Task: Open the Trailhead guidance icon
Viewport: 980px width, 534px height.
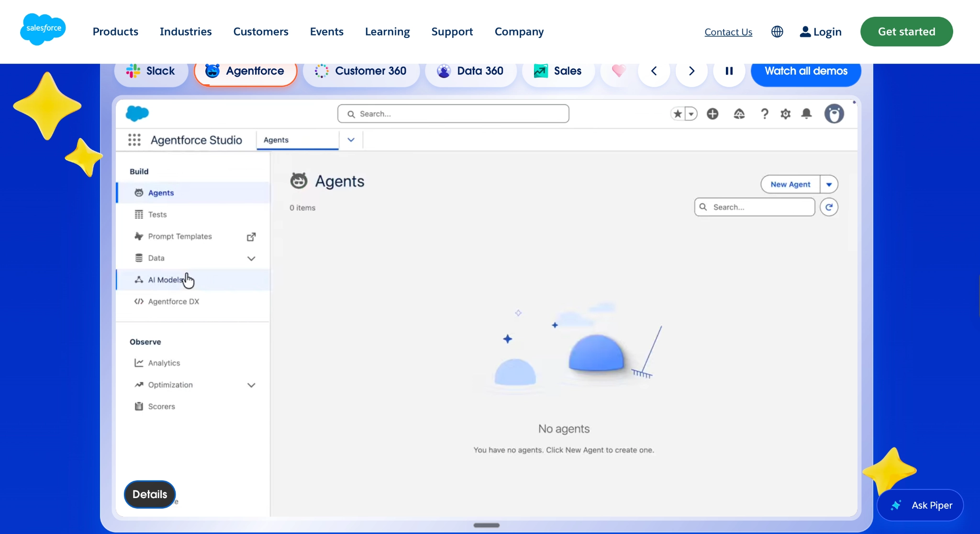Action: pyautogui.click(x=739, y=114)
